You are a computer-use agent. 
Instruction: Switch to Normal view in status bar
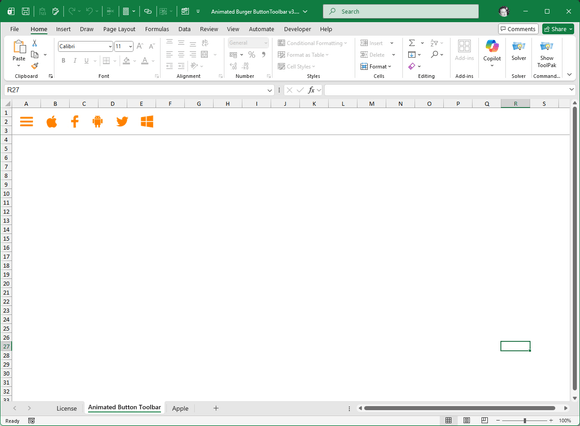(448, 420)
